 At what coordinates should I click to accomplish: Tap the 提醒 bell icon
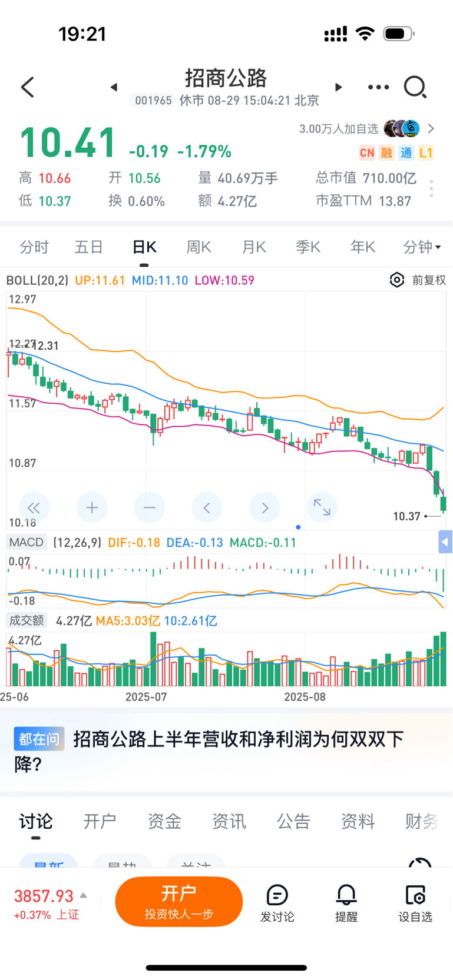[x=346, y=903]
